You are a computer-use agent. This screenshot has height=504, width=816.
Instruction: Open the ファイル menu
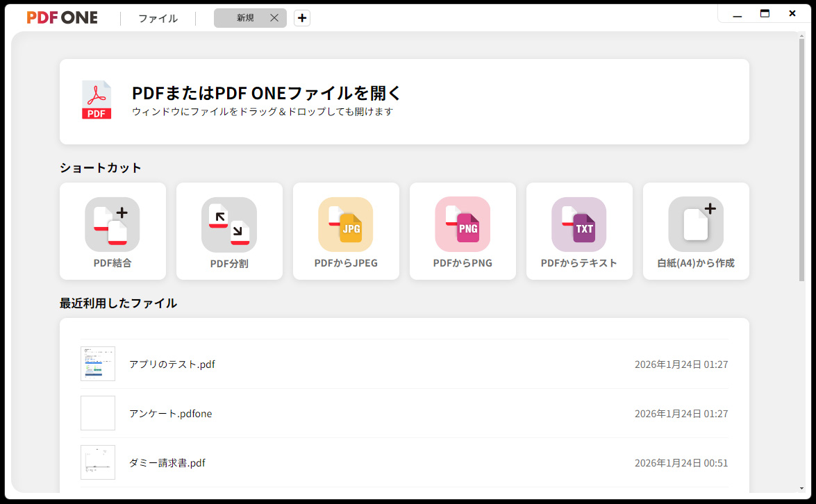coord(158,19)
